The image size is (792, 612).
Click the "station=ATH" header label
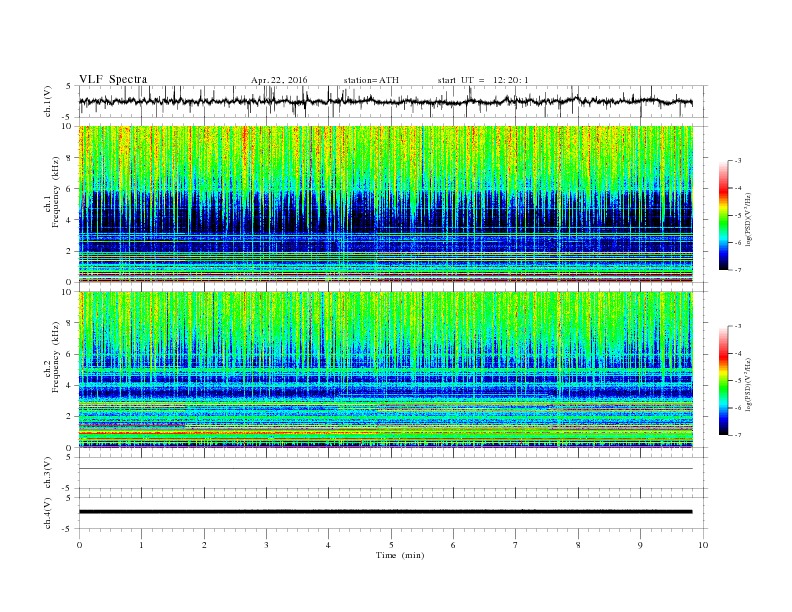click(x=371, y=80)
